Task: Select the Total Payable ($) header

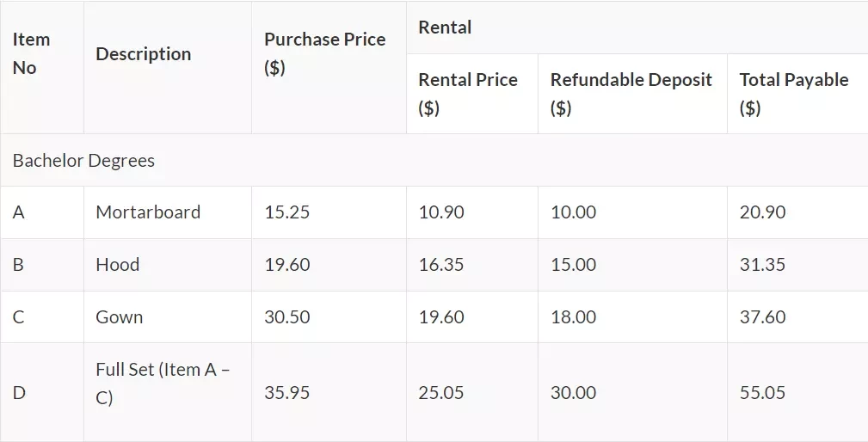Action: [x=797, y=94]
